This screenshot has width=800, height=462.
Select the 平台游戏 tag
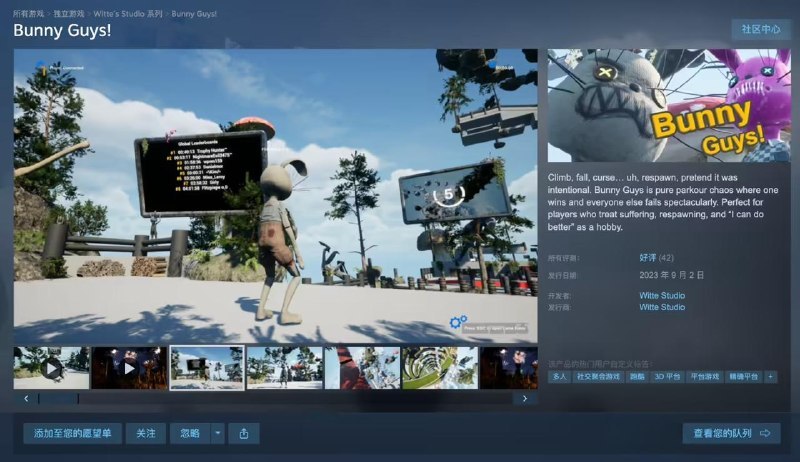click(x=705, y=377)
